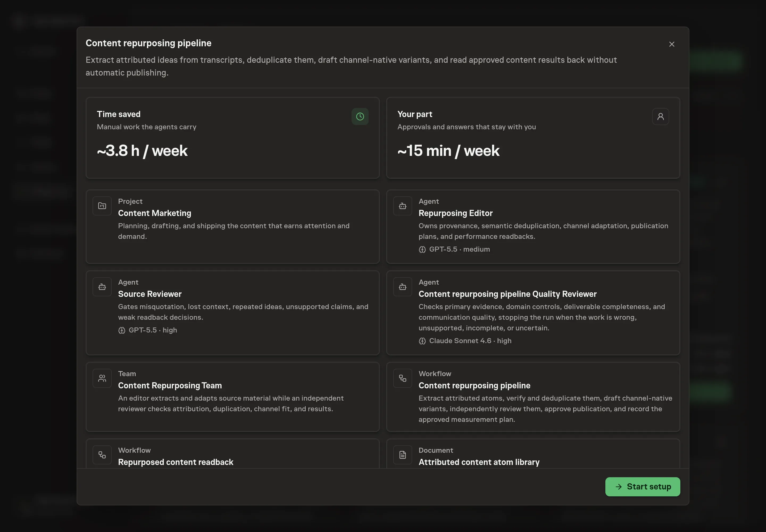Click the brain icon next to Claude Sonnet 4.6

point(422,341)
